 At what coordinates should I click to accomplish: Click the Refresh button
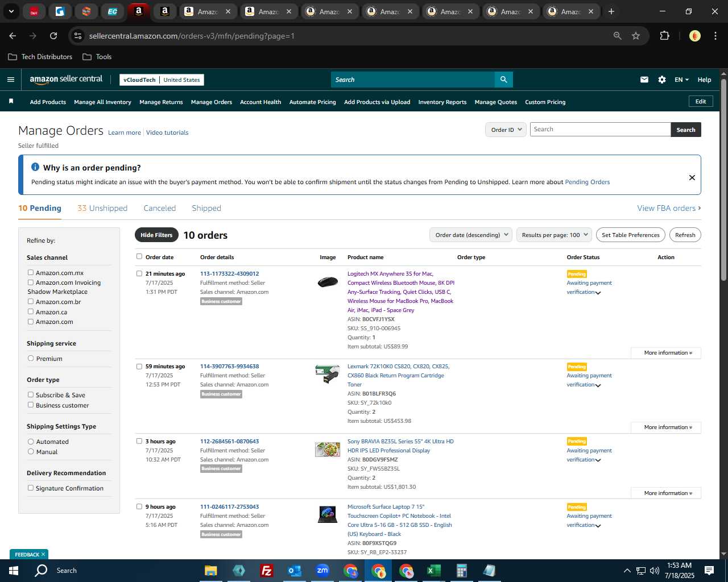685,235
